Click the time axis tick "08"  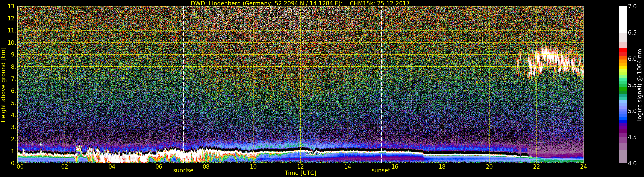(206, 167)
